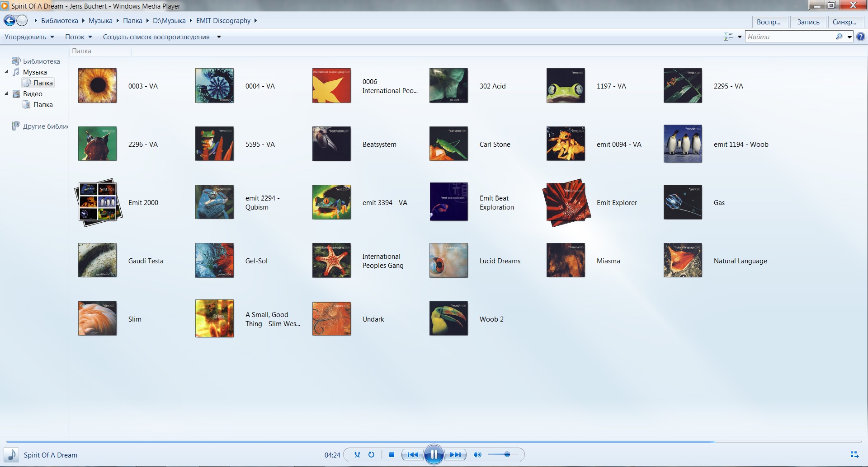
Task: Click Библиотека in the breadcrumb path
Action: (x=60, y=21)
